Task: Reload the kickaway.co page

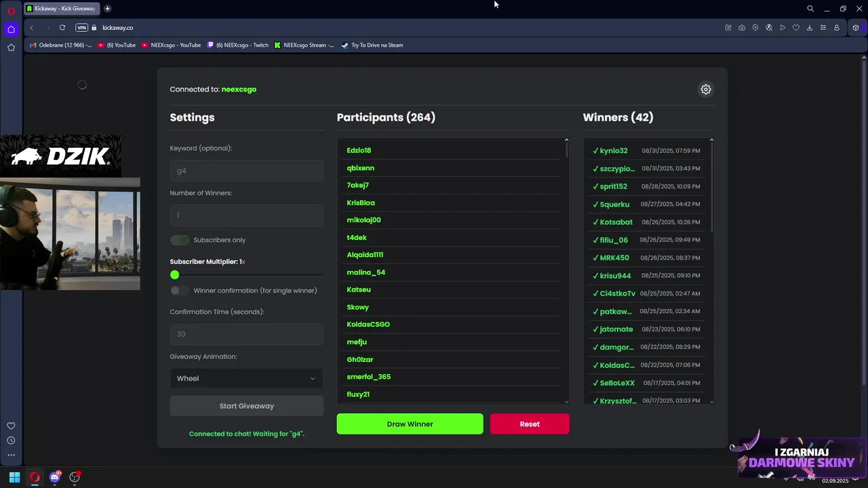Action: (x=62, y=28)
